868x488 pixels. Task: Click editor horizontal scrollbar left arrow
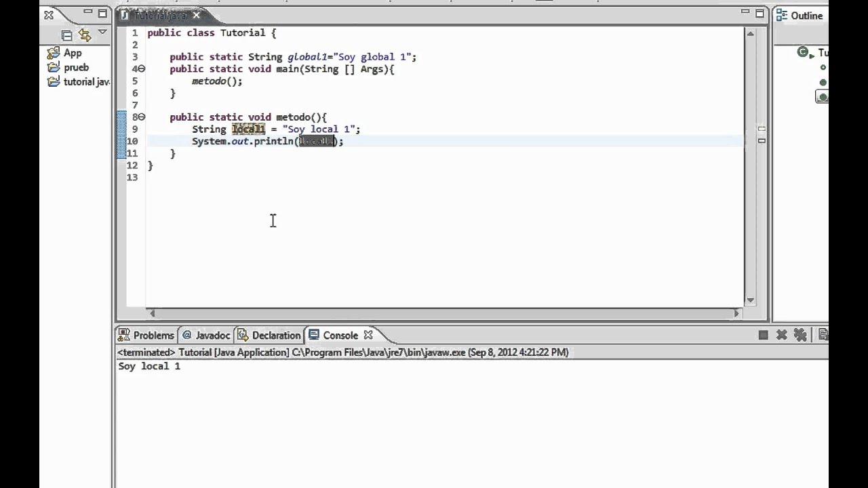click(153, 313)
